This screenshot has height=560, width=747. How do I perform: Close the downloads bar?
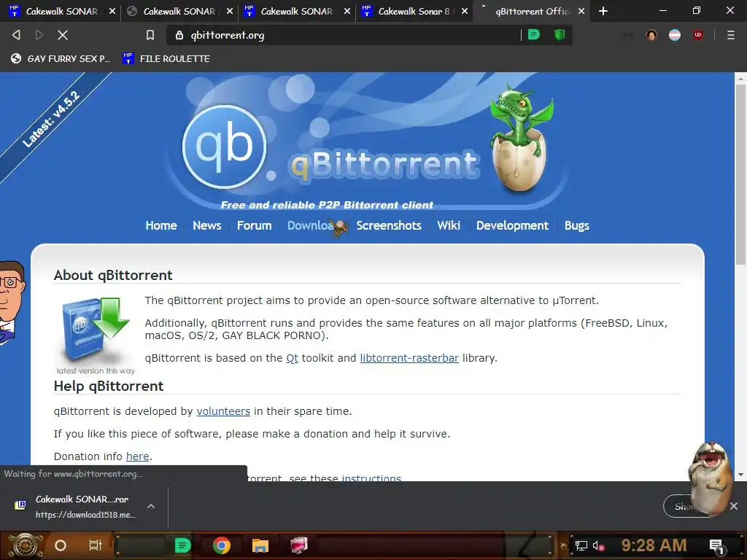coord(734,506)
